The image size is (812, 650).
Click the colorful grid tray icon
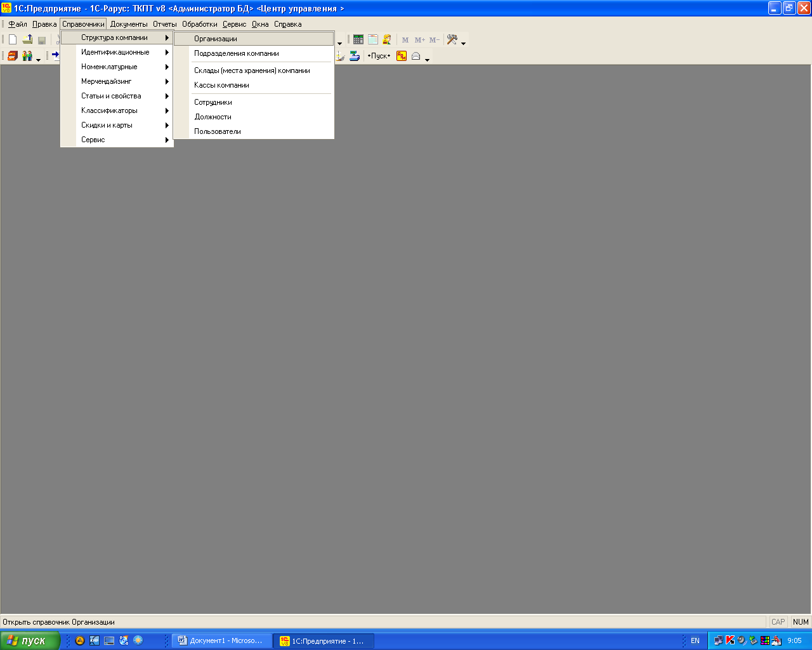coord(764,640)
